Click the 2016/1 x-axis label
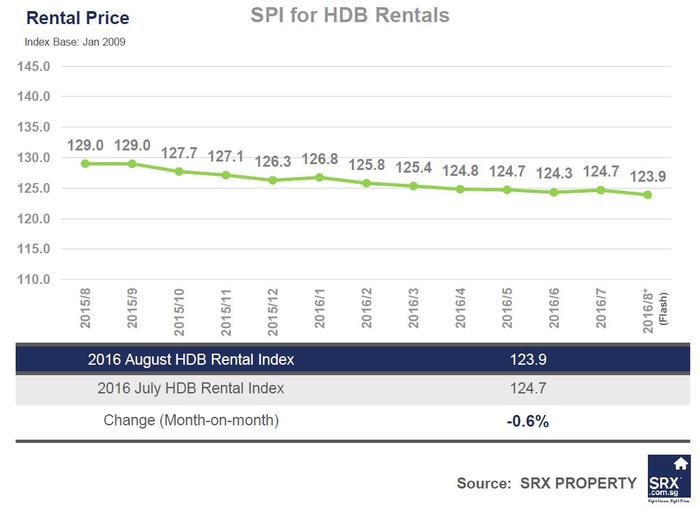Viewport: 700px width, 510px height. (x=320, y=308)
